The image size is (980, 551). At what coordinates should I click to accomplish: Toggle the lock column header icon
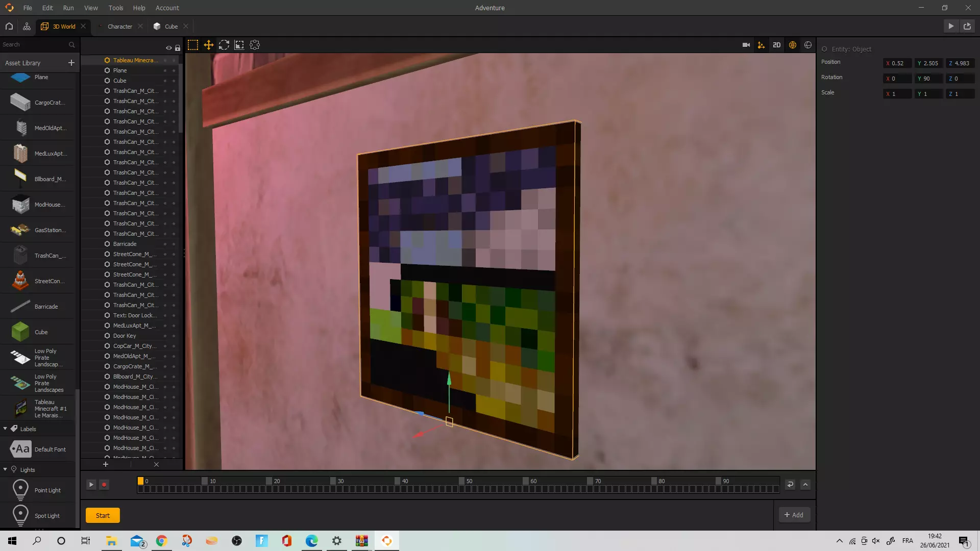[178, 48]
